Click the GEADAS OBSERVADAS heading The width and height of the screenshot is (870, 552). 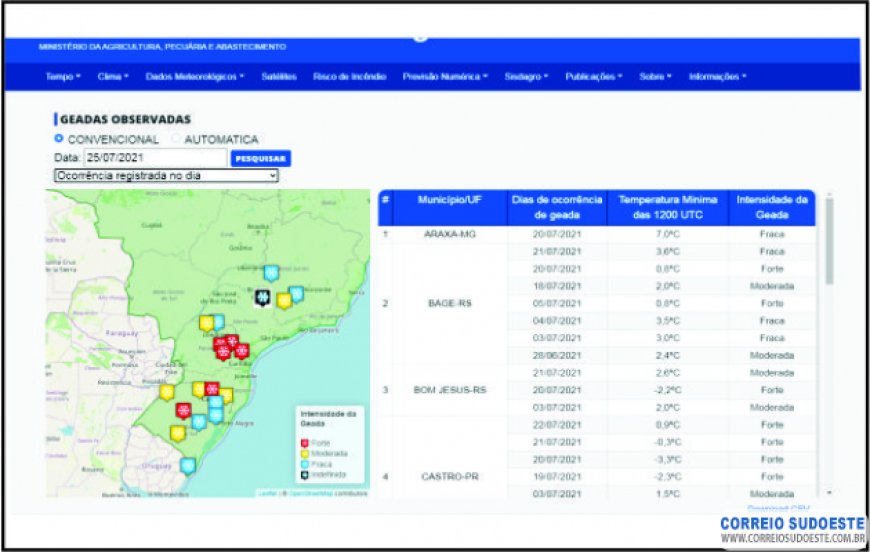[125, 119]
